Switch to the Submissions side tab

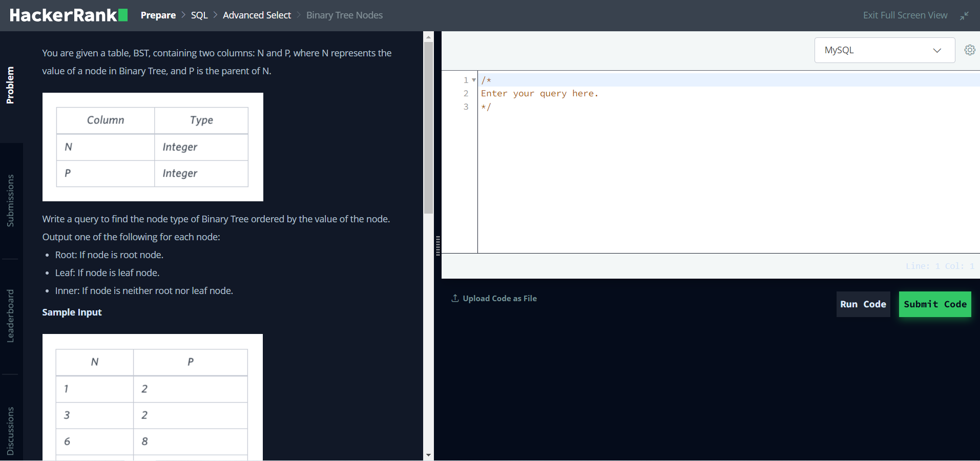click(x=11, y=201)
